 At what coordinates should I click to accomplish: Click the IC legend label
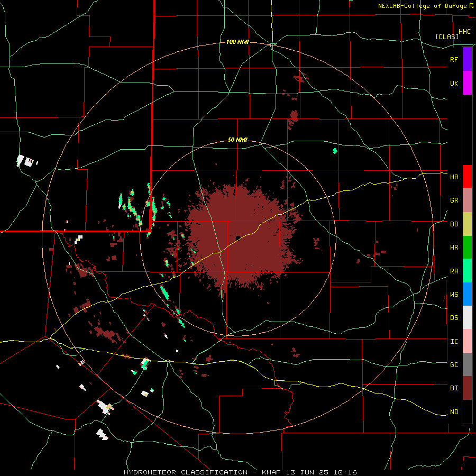tap(454, 341)
